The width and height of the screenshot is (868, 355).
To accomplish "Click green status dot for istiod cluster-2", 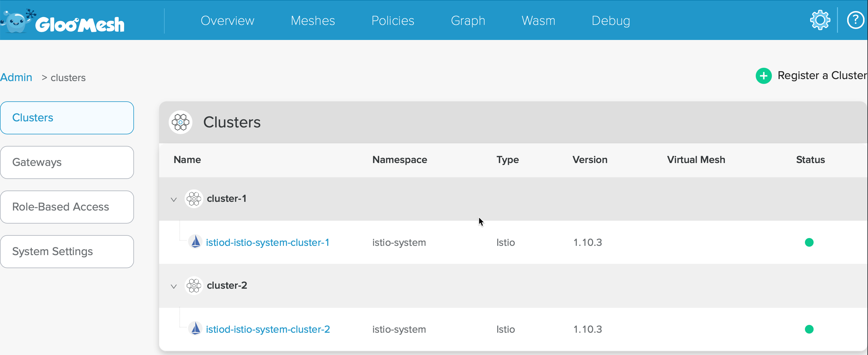I will pyautogui.click(x=809, y=329).
